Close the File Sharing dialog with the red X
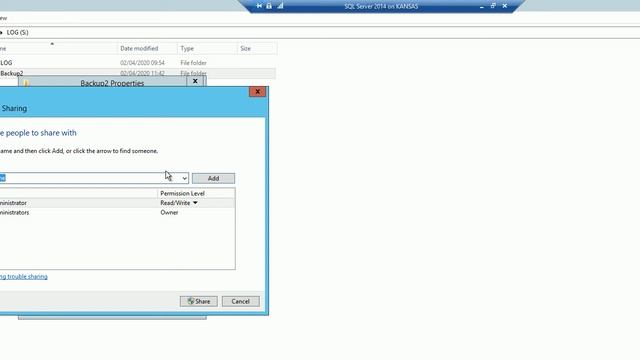 (x=258, y=91)
